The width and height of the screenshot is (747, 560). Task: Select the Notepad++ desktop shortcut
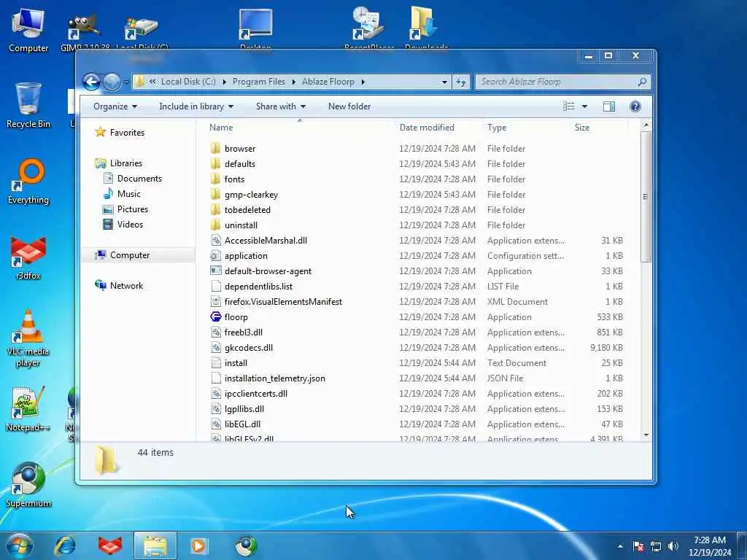[x=28, y=408]
